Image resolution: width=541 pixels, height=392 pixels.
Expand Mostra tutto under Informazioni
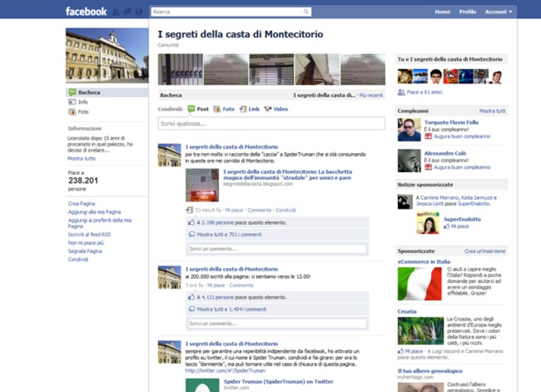[81, 159]
